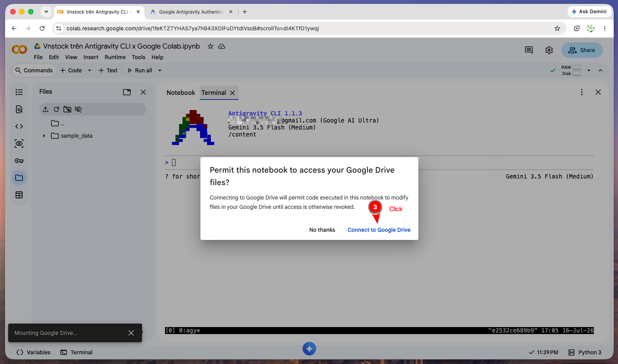The width and height of the screenshot is (618, 364).
Task: Click Run all
Action: pyautogui.click(x=140, y=70)
